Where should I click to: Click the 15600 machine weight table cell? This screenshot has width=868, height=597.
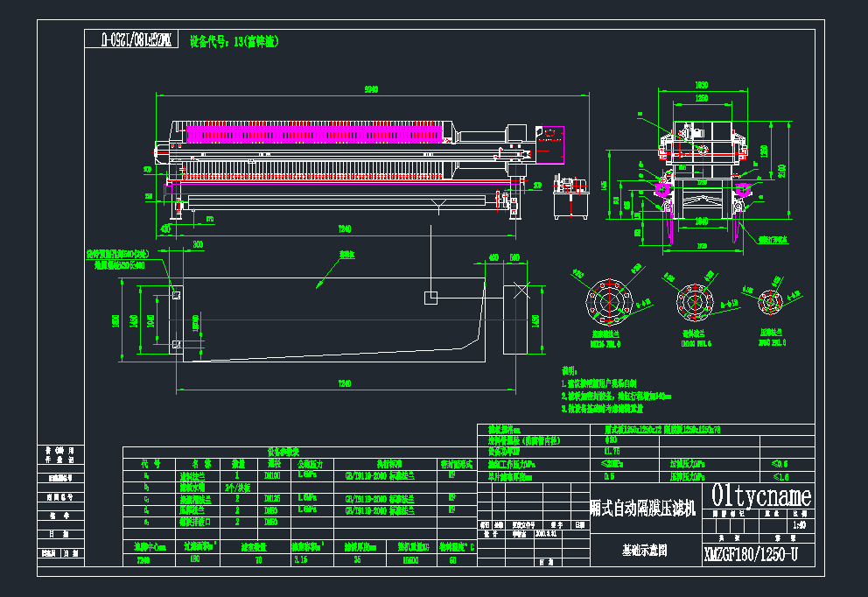coord(409,559)
